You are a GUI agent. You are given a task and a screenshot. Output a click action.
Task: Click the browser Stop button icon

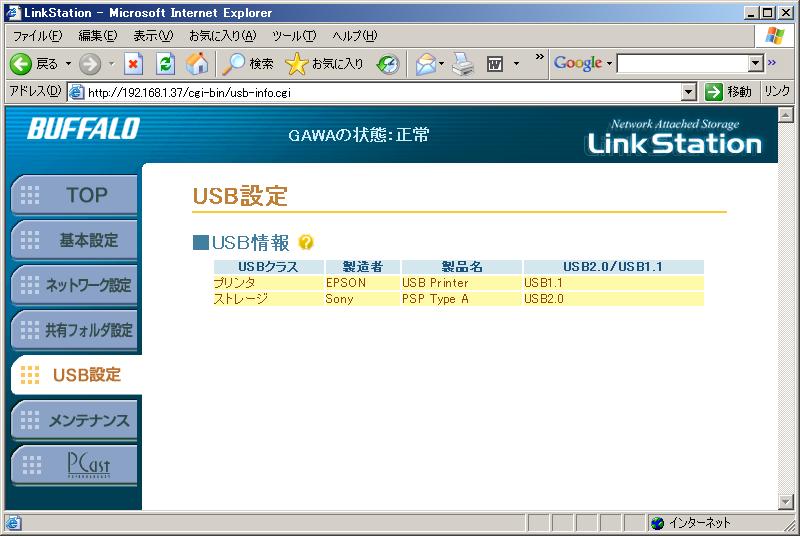pos(134,64)
